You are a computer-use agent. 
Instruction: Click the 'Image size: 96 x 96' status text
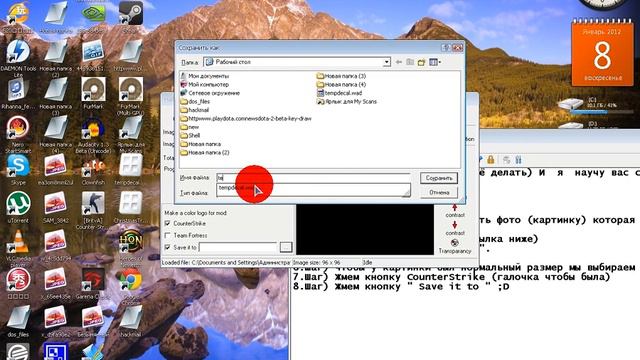[317, 263]
